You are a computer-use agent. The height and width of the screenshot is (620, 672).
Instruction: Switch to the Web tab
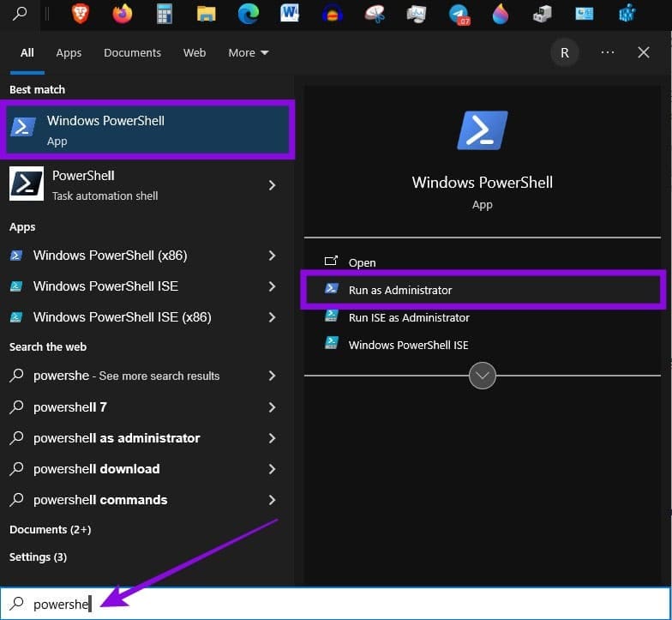click(x=195, y=53)
